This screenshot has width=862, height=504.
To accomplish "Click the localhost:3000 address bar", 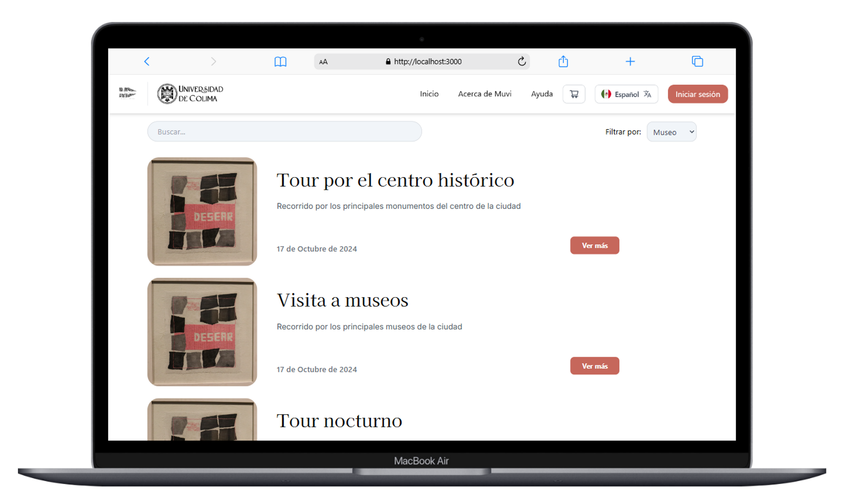I will coord(422,61).
